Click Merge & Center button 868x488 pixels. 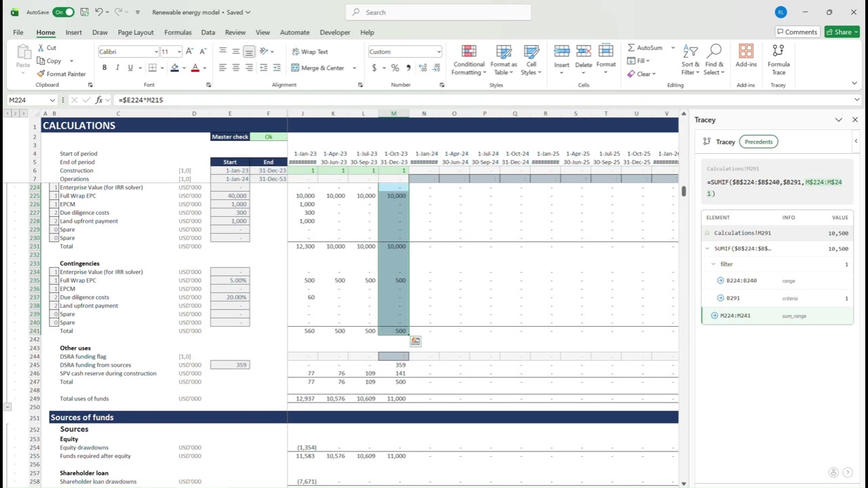318,68
